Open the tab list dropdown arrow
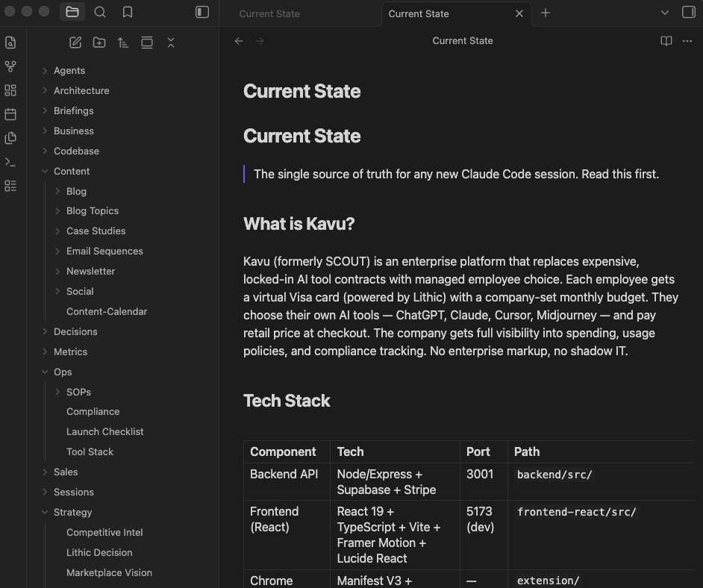Viewport: 703px width, 588px height. 665,13
